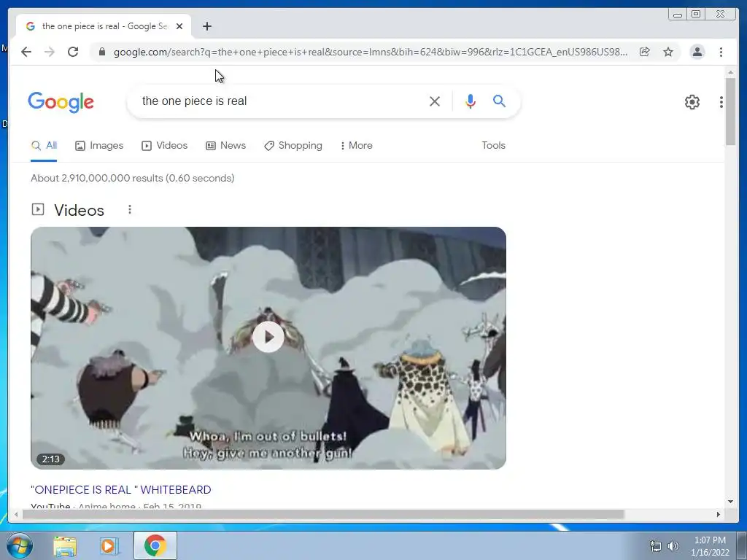Open Chrome profile avatar
The width and height of the screenshot is (747, 560).
click(x=697, y=52)
